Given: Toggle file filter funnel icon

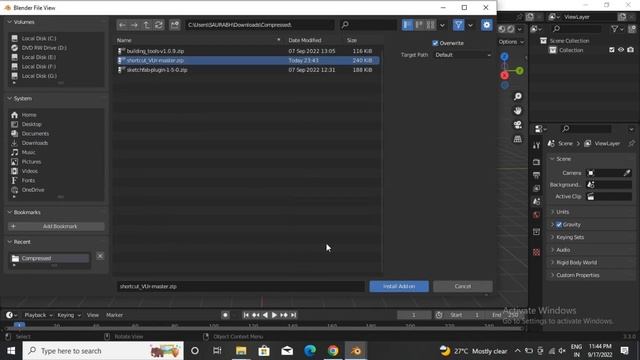Looking at the screenshot, I should (x=458, y=25).
